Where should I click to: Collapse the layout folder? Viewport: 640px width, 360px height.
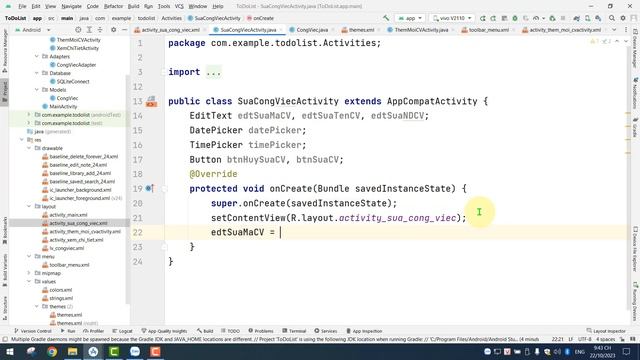click(29, 207)
